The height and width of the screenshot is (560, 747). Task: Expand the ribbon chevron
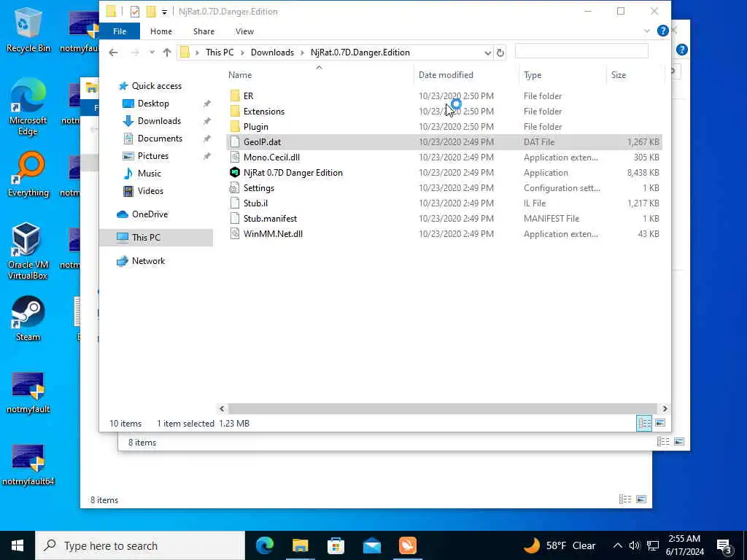[x=646, y=31]
